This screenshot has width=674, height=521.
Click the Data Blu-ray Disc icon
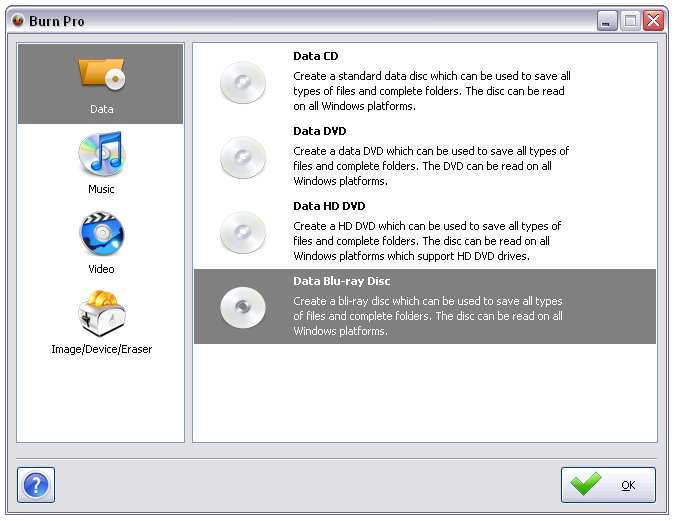243,308
